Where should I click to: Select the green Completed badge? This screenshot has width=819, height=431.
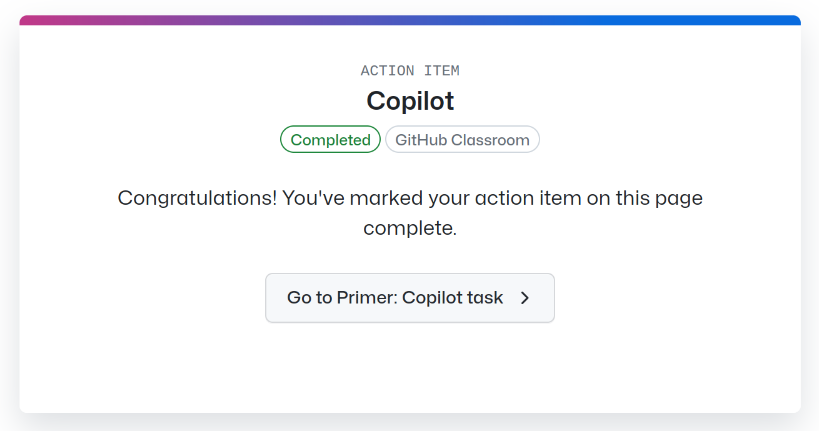point(330,140)
